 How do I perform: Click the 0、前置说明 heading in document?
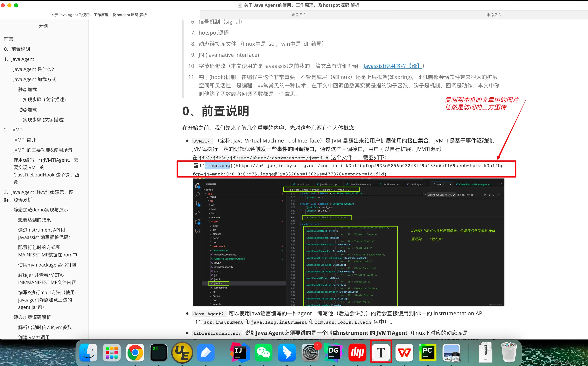(x=216, y=111)
